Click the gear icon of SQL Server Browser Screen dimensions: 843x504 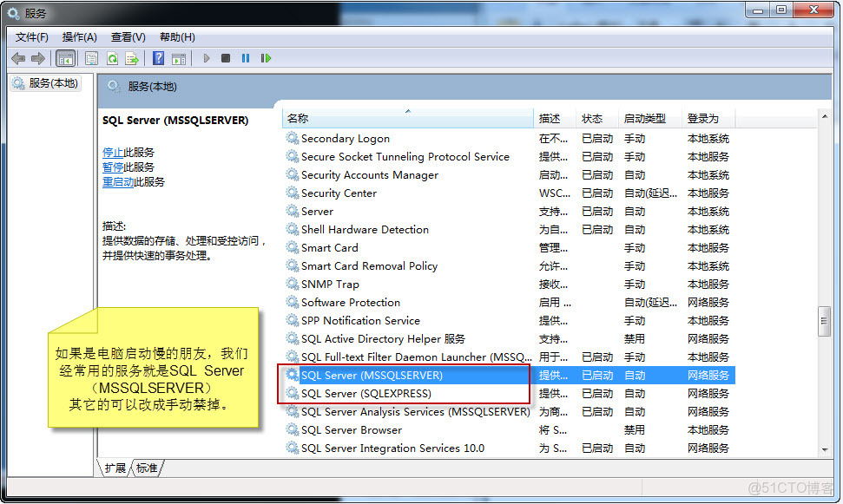(293, 430)
